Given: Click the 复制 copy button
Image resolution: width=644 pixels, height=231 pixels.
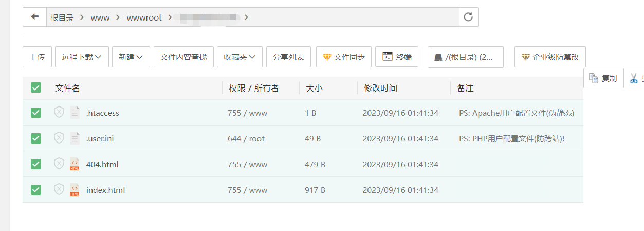Looking at the screenshot, I should click(603, 78).
